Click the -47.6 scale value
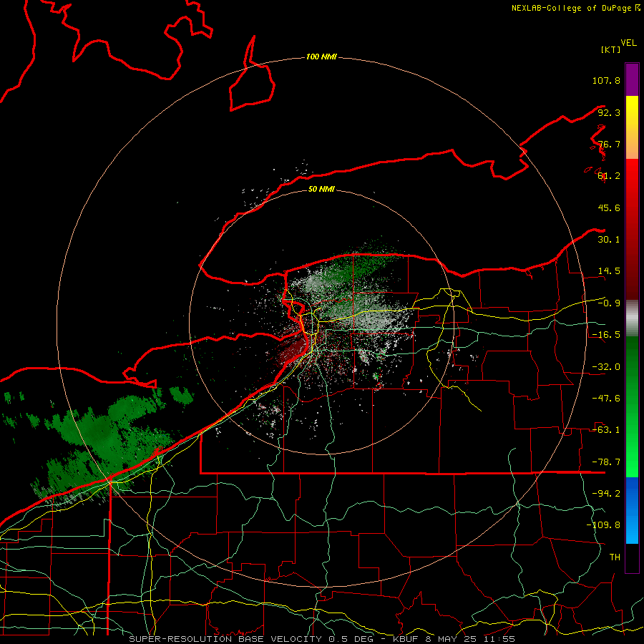 point(606,399)
